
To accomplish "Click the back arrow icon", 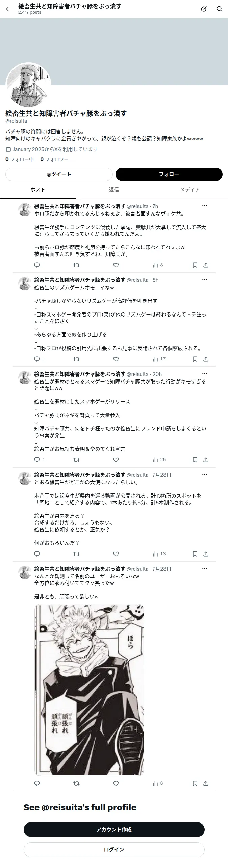I will (x=8, y=9).
